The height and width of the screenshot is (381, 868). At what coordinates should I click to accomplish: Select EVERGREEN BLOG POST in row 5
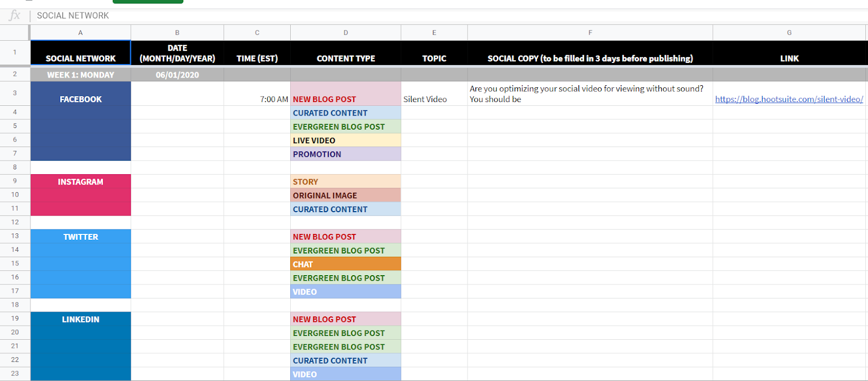(346, 126)
